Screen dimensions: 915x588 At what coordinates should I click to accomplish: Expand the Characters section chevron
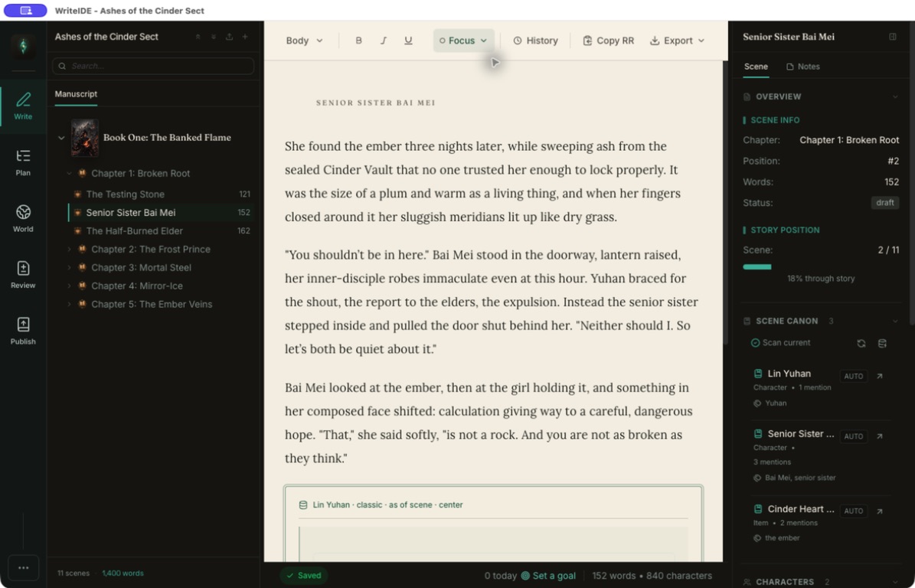coord(895,582)
